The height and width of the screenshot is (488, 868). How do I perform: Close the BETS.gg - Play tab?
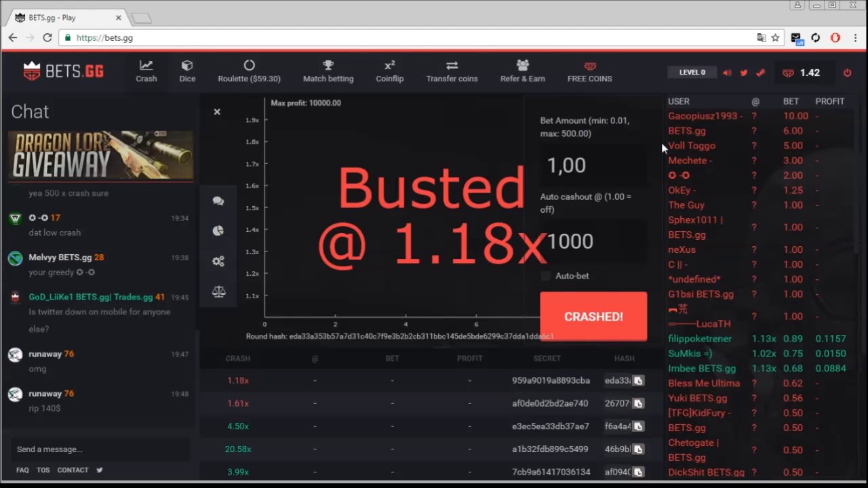118,18
